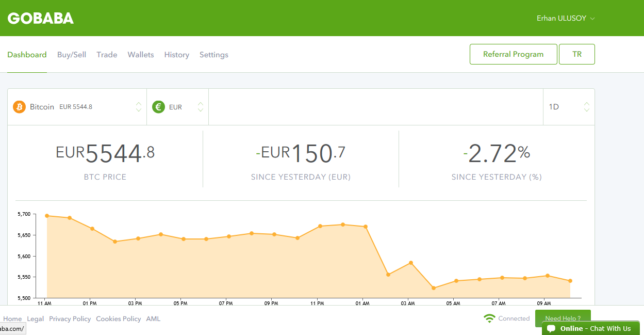Open the Wallets tab
This screenshot has height=335, width=644.
(141, 55)
